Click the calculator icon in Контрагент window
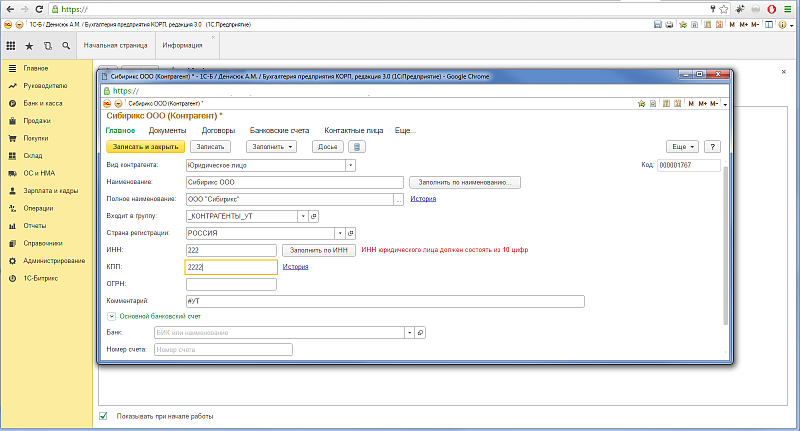This screenshot has width=800, height=431. (x=666, y=104)
